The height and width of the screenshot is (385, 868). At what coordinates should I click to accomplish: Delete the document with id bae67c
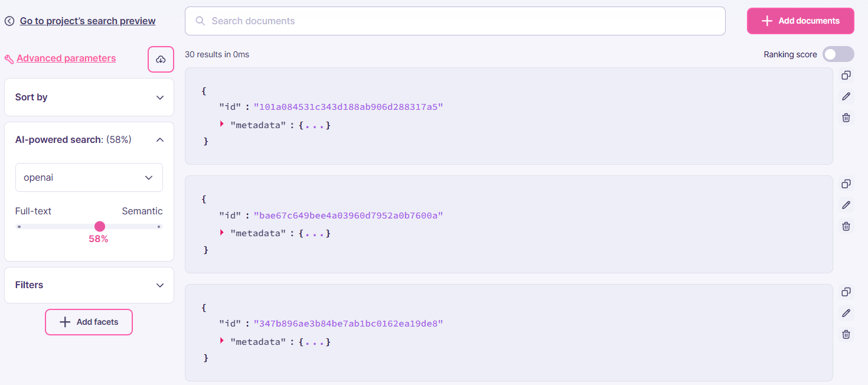(846, 226)
